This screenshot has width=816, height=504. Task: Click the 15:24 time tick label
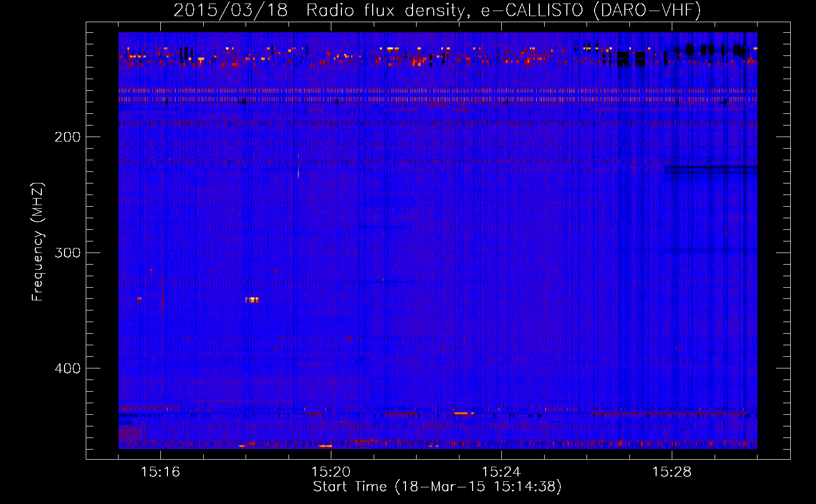click(501, 472)
